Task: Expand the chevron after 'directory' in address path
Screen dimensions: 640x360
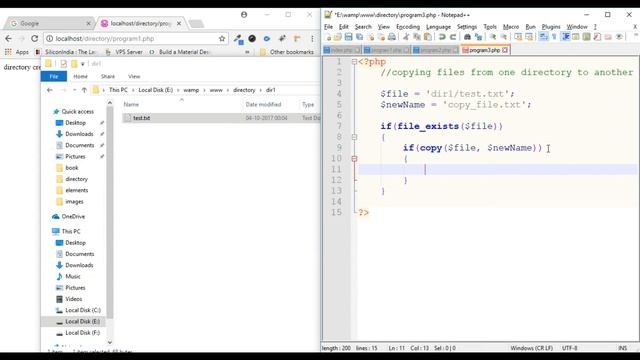Action: tap(260, 90)
